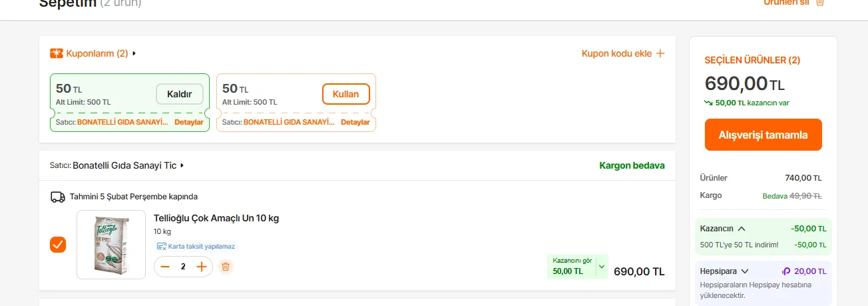
Task: Delete the Tellioğlu flour item with trash icon
Action: (226, 267)
